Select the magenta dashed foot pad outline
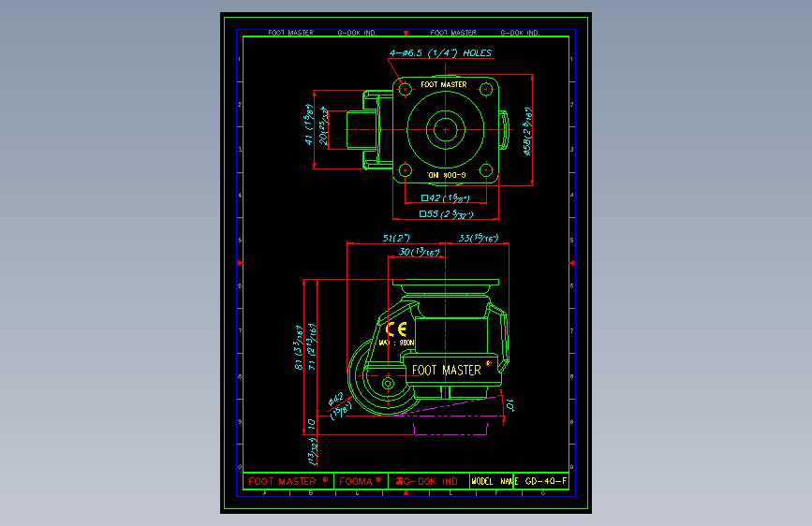 point(450,430)
